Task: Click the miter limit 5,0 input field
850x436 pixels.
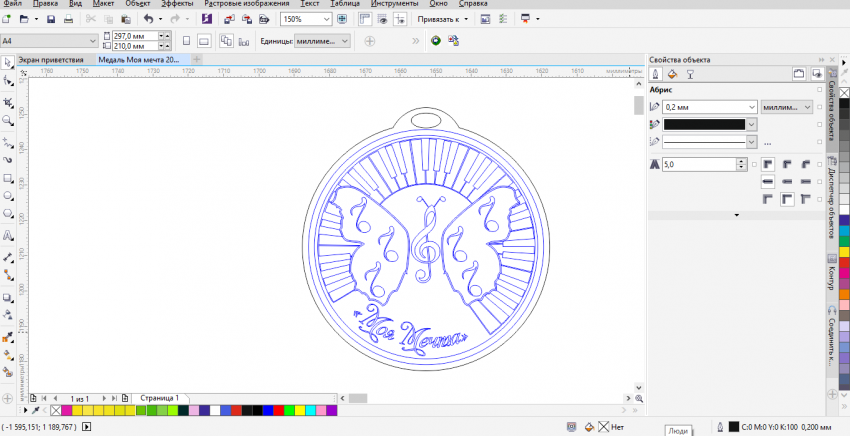Action: coord(704,163)
